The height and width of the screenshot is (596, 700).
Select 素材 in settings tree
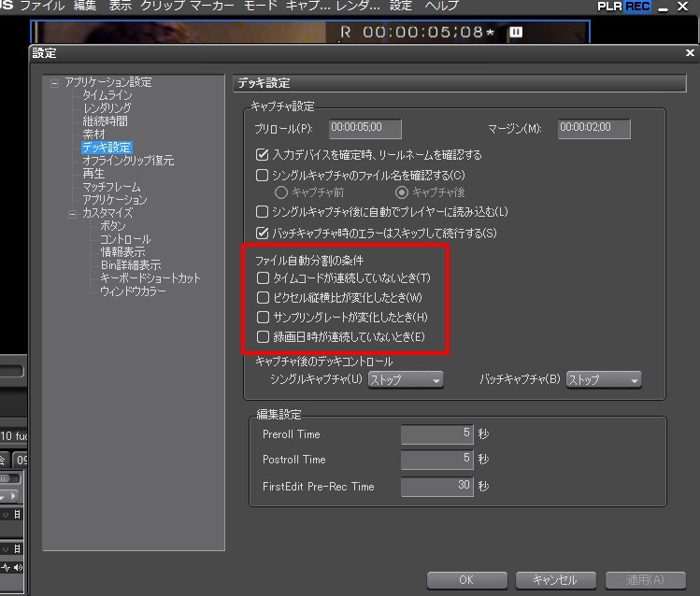point(93,135)
